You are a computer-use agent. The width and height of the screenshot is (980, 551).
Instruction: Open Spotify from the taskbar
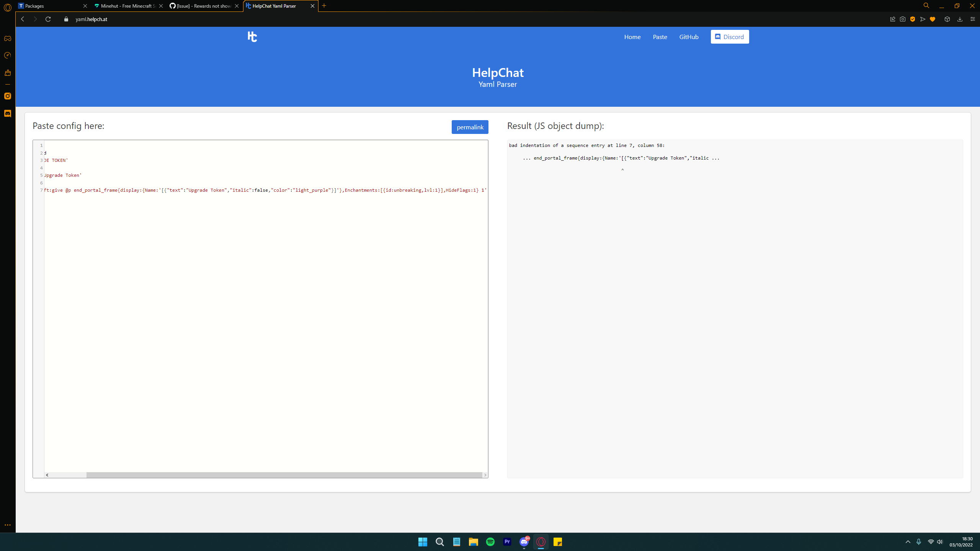click(490, 542)
